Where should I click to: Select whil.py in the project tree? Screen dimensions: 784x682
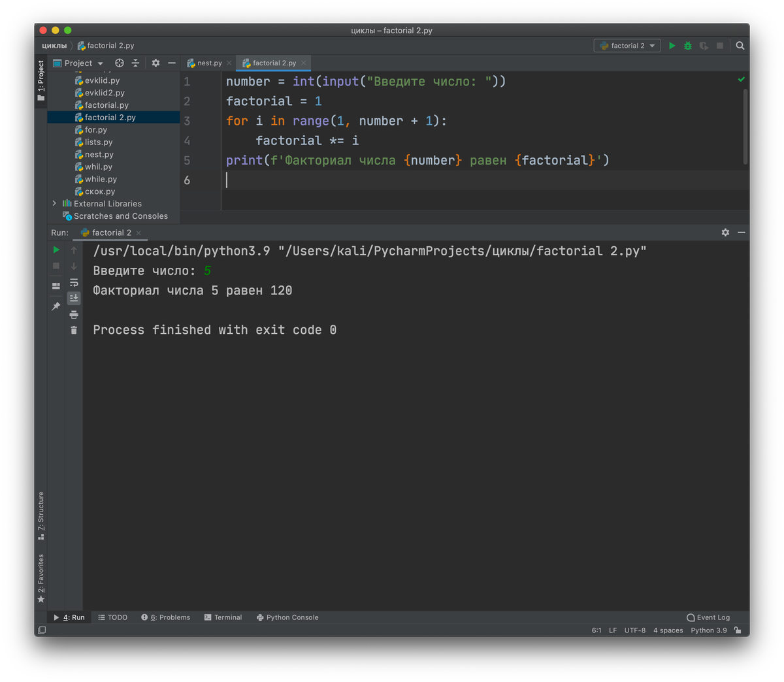(x=113, y=167)
